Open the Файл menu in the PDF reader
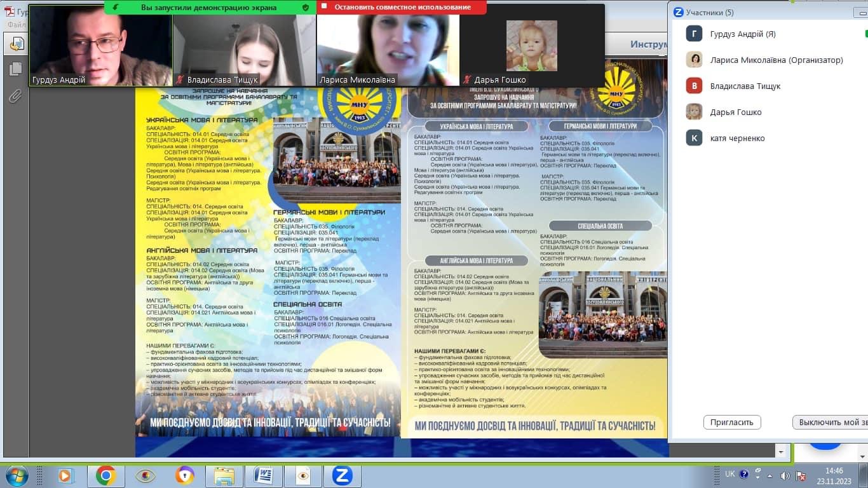This screenshot has height=488, width=868. coord(16,25)
